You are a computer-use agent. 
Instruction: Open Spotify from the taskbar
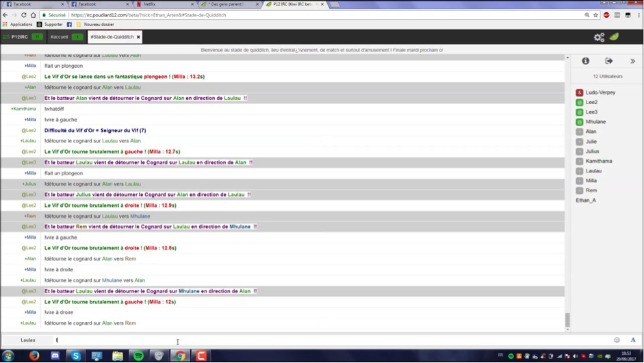(x=138, y=355)
